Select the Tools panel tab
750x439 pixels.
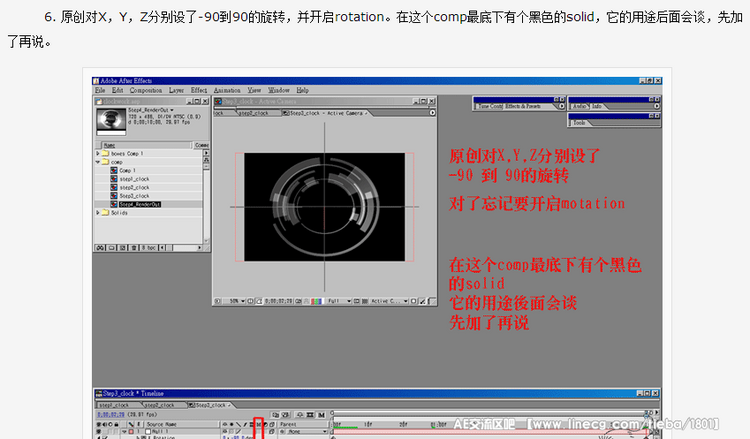coord(579,123)
